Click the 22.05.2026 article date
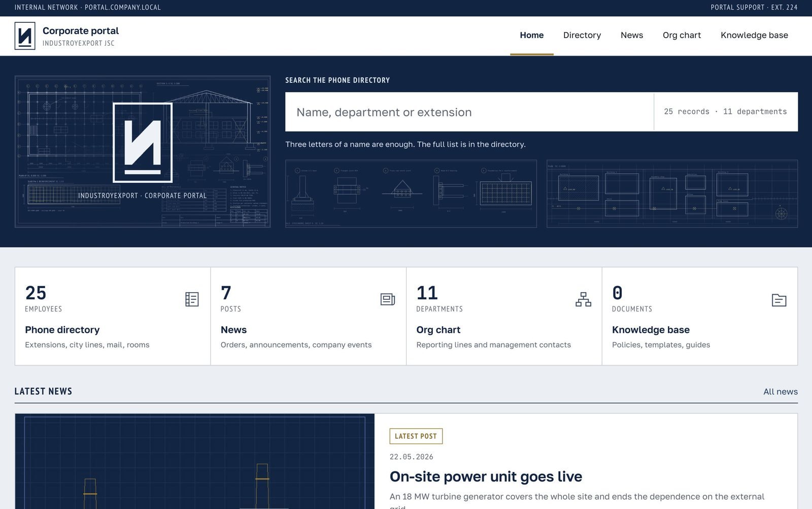812x509 pixels. click(x=412, y=457)
